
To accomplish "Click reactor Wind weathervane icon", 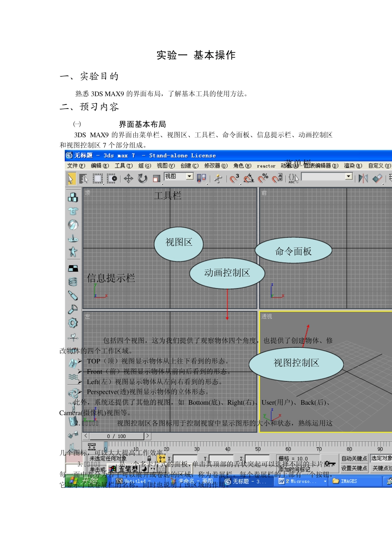I will tap(73, 337).
